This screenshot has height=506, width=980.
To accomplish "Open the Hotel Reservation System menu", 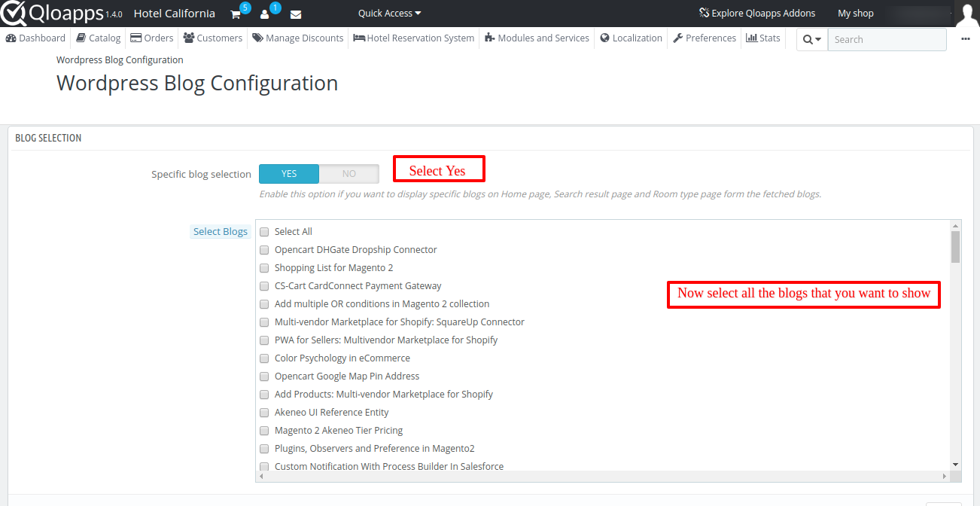I will click(x=414, y=38).
